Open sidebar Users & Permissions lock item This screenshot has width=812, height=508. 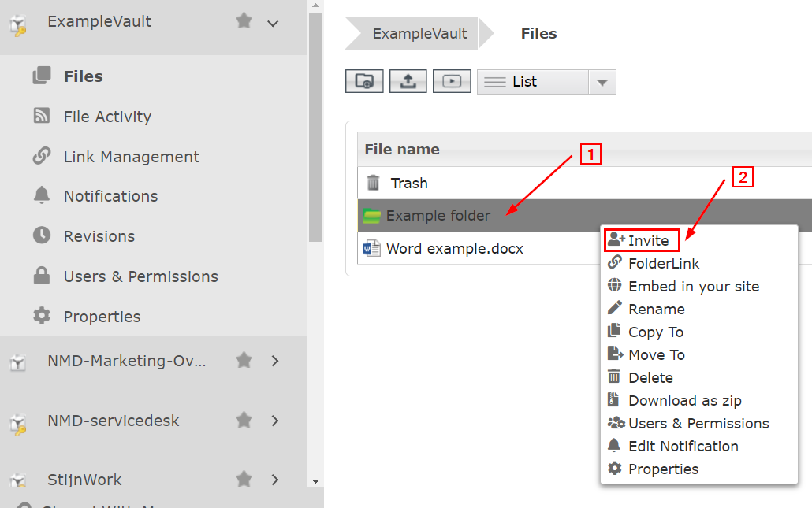coord(140,276)
